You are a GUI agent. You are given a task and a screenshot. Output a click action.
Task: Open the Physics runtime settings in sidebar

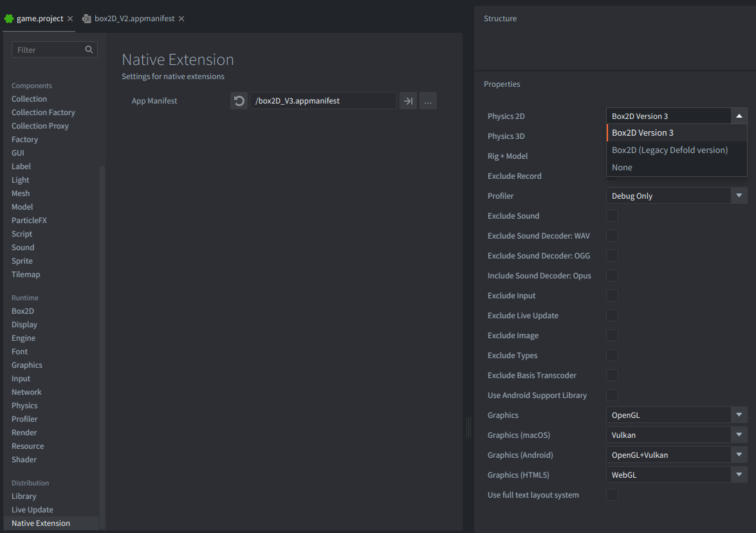click(x=24, y=405)
